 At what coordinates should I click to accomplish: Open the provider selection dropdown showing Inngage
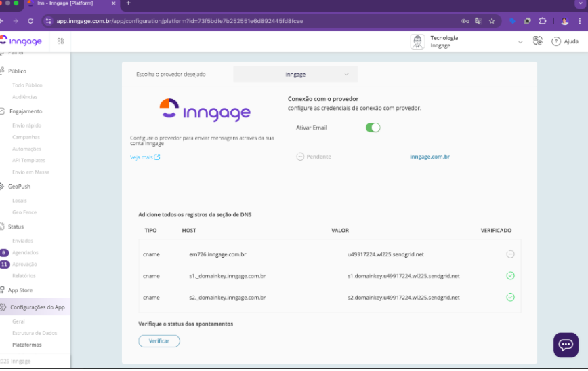pos(295,74)
